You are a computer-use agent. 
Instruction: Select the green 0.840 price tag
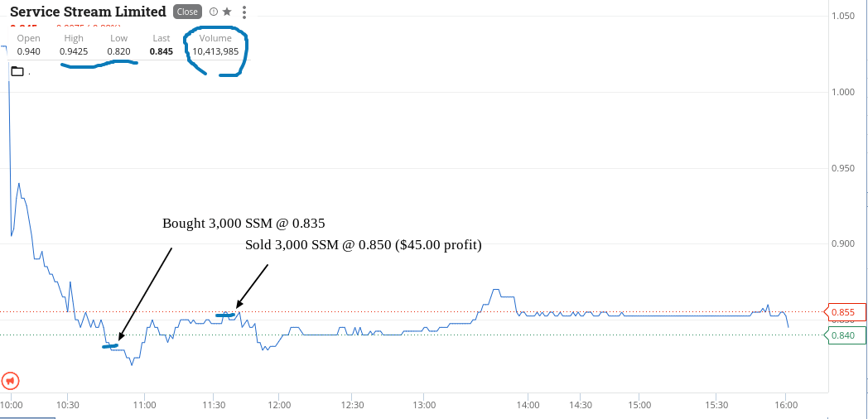[842, 335]
